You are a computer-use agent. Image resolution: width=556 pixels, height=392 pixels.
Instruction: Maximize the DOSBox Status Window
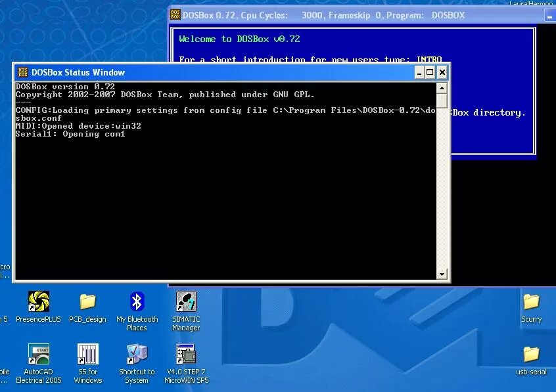[x=430, y=72]
